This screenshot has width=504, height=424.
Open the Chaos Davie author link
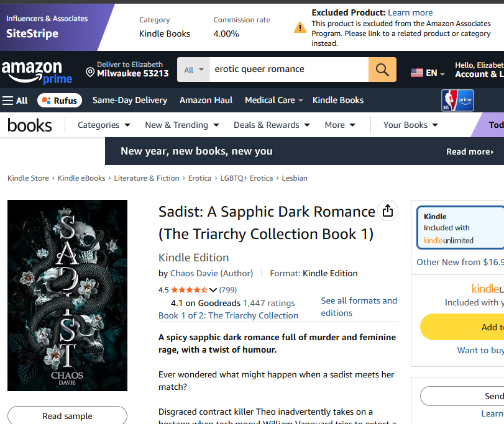pos(195,273)
